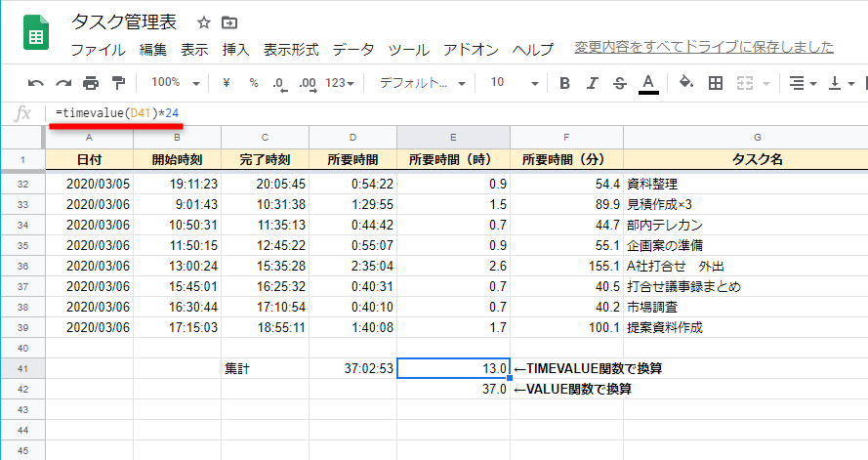Star the タスク管理表 document
This screenshot has width=868, height=460.
[204, 22]
